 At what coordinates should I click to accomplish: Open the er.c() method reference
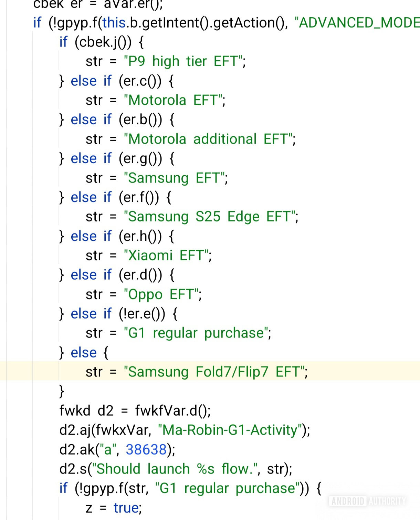pos(140,81)
